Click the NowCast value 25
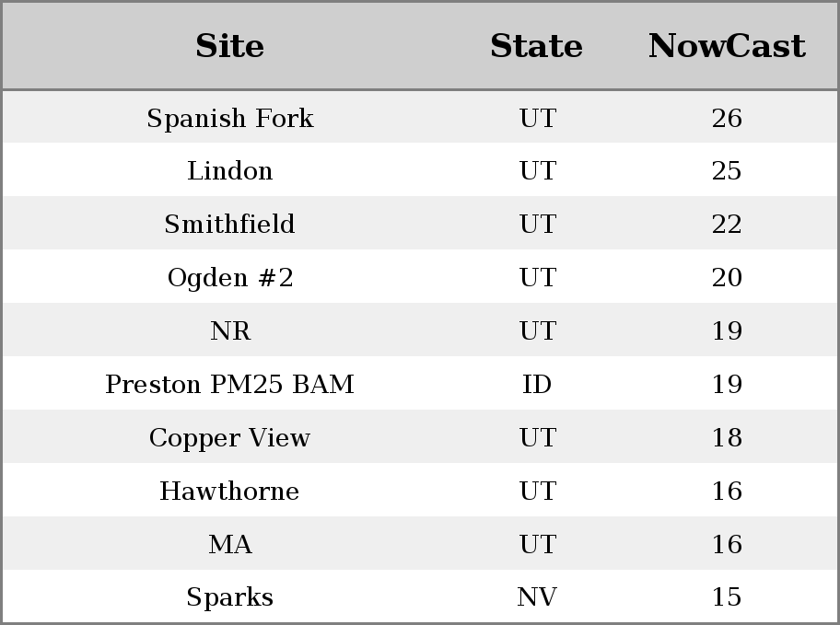 (x=727, y=171)
